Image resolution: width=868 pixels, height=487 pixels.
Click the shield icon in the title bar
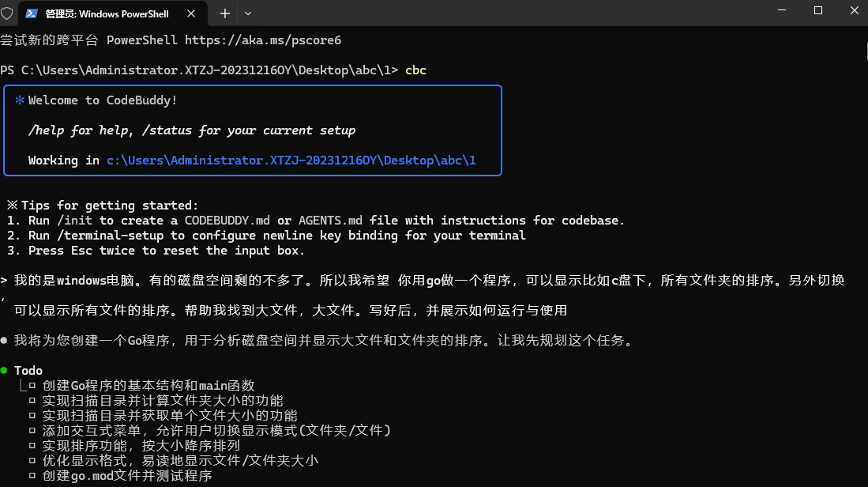click(6, 13)
